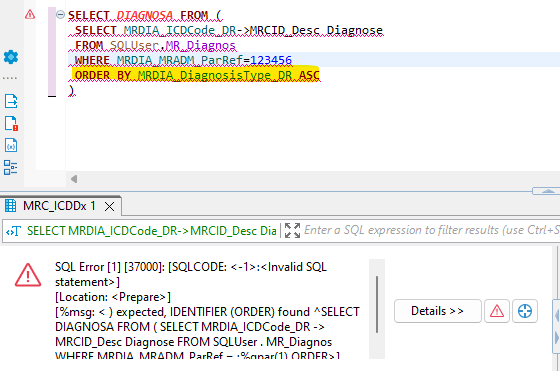Click the execute script arrow-document icon
Viewport: 560px width, 371px height.
(x=11, y=101)
